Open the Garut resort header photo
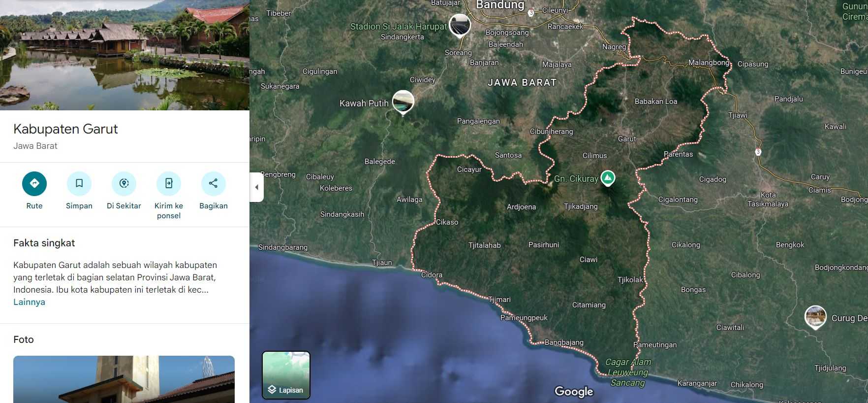The width and height of the screenshot is (868, 403). pos(124,55)
